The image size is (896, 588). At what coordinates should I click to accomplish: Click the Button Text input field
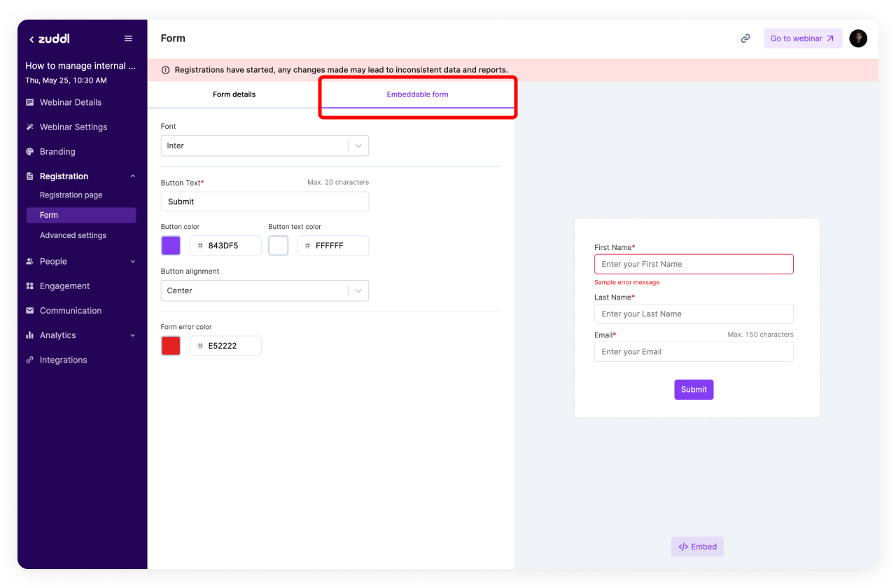click(x=265, y=202)
